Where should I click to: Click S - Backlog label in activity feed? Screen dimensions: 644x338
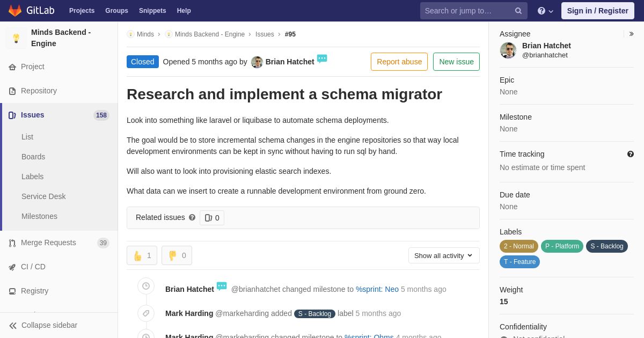(314, 314)
